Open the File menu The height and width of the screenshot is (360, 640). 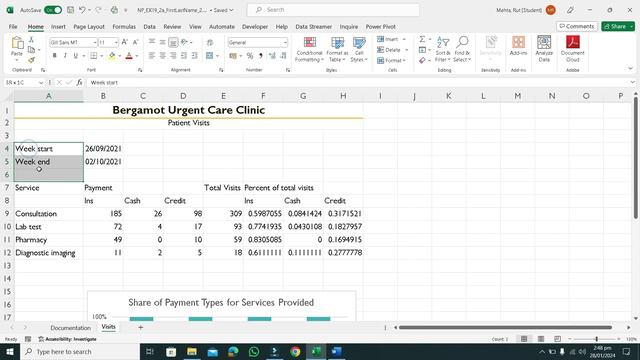tap(13, 27)
